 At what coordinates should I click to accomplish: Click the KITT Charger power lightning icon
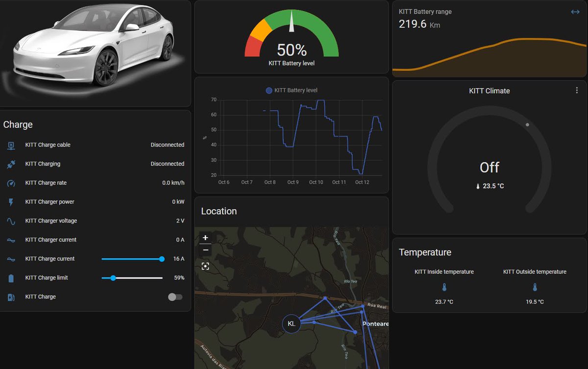point(11,202)
